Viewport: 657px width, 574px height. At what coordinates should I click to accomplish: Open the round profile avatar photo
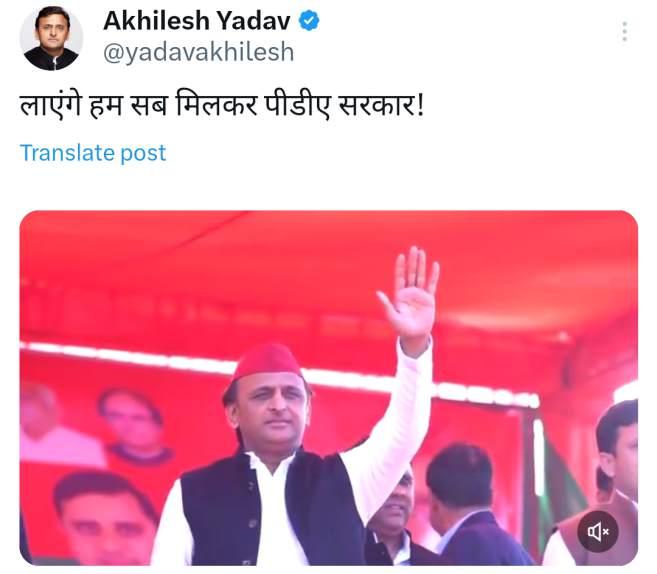[x=51, y=39]
